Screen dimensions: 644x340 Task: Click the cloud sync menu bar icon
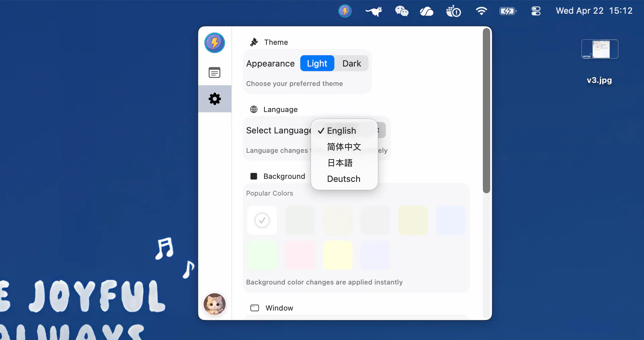[427, 12]
